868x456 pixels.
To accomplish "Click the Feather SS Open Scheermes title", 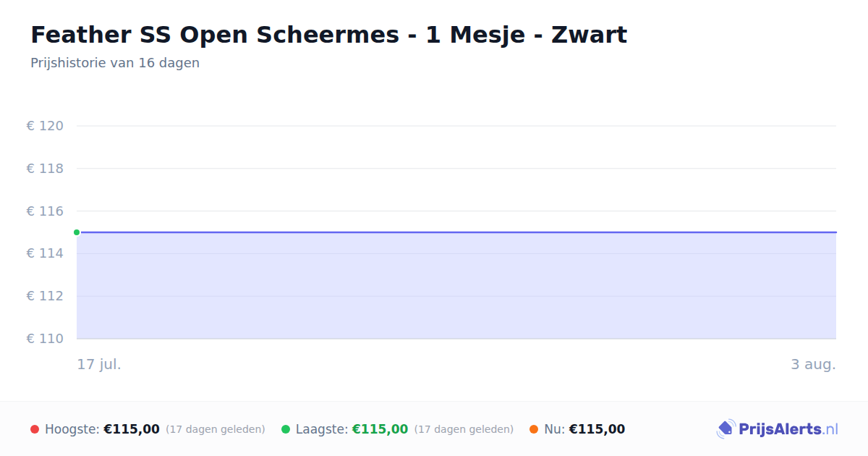I will click(328, 35).
